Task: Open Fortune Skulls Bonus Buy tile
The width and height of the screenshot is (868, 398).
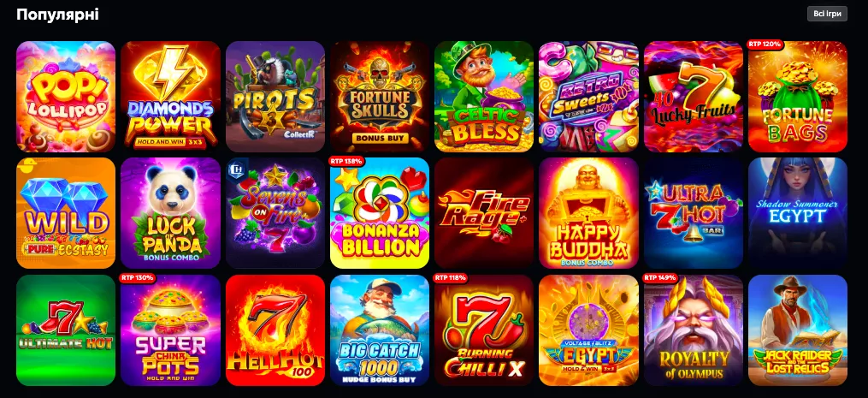Action: pos(380,97)
